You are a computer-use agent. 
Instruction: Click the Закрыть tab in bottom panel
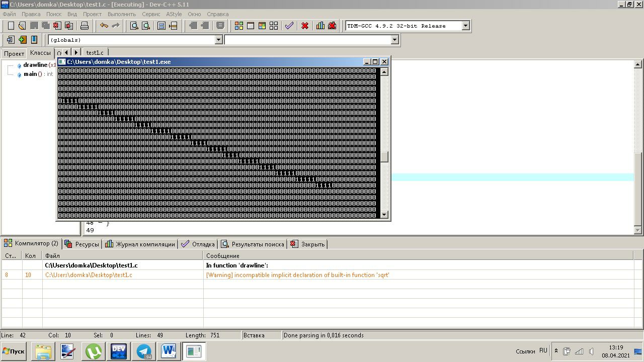[x=308, y=244]
